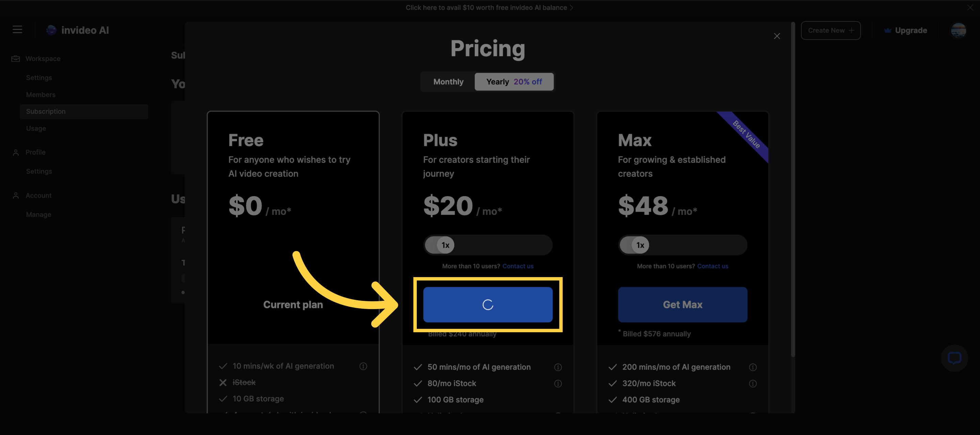Click info icon next to 200 mins/mo generation
The height and width of the screenshot is (435, 980).
coord(753,367)
